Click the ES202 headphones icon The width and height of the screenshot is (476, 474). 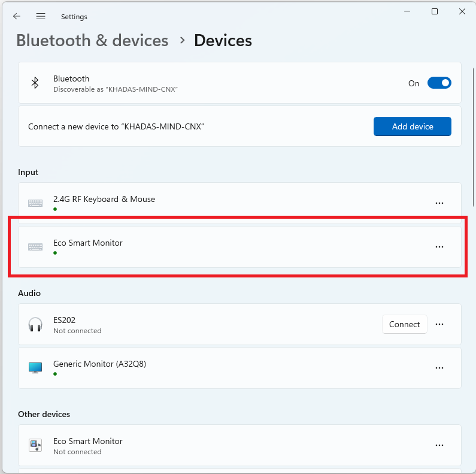click(35, 324)
